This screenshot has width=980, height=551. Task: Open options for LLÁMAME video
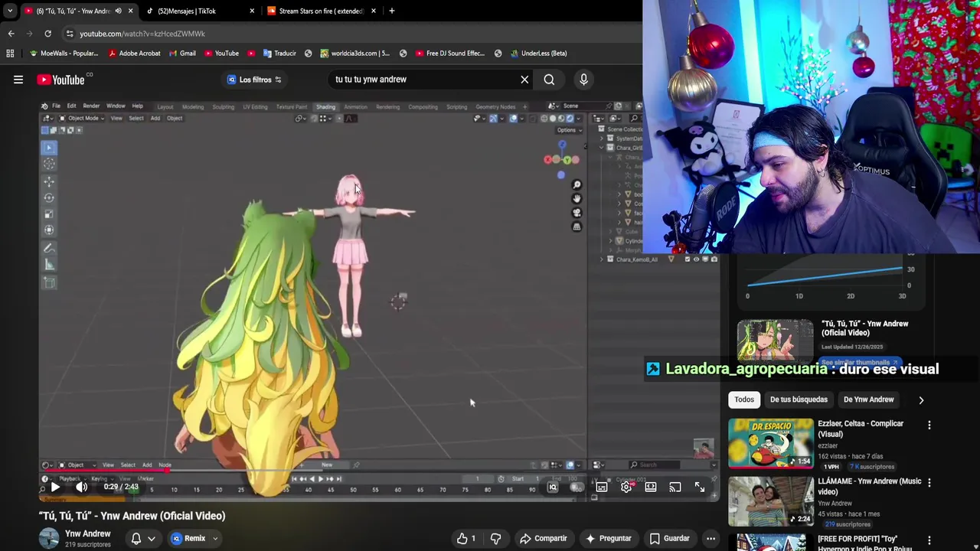tap(929, 483)
